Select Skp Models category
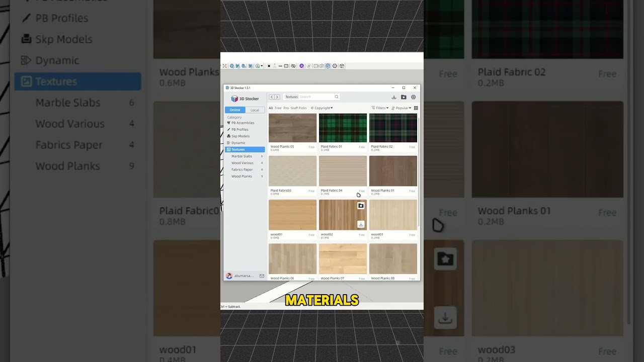644x362 pixels. pos(245,136)
